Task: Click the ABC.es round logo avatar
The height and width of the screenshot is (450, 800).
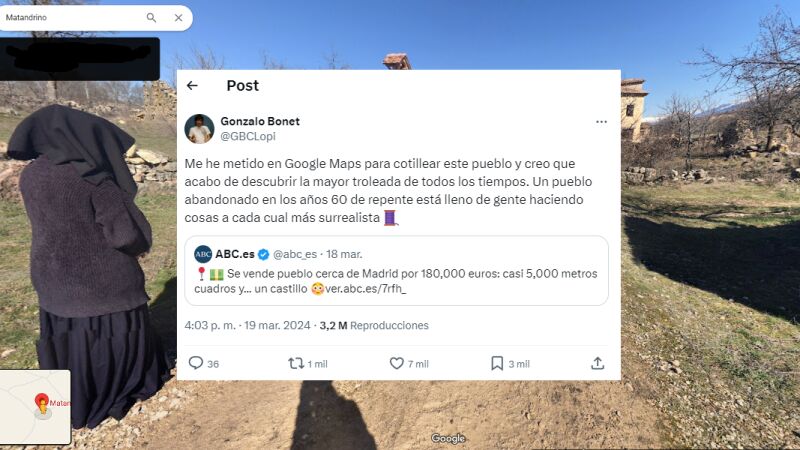Action: 203,254
